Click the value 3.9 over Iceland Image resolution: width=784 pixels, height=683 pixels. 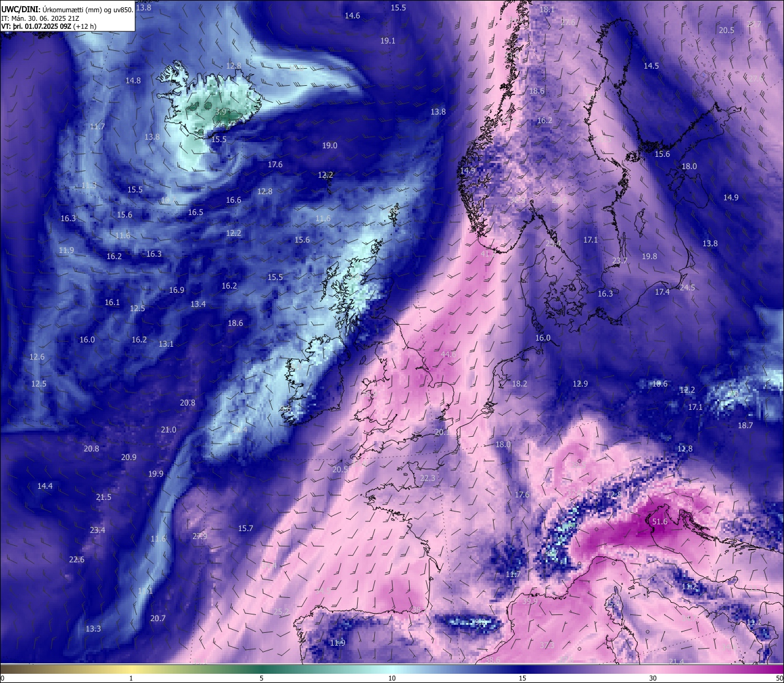[221, 112]
